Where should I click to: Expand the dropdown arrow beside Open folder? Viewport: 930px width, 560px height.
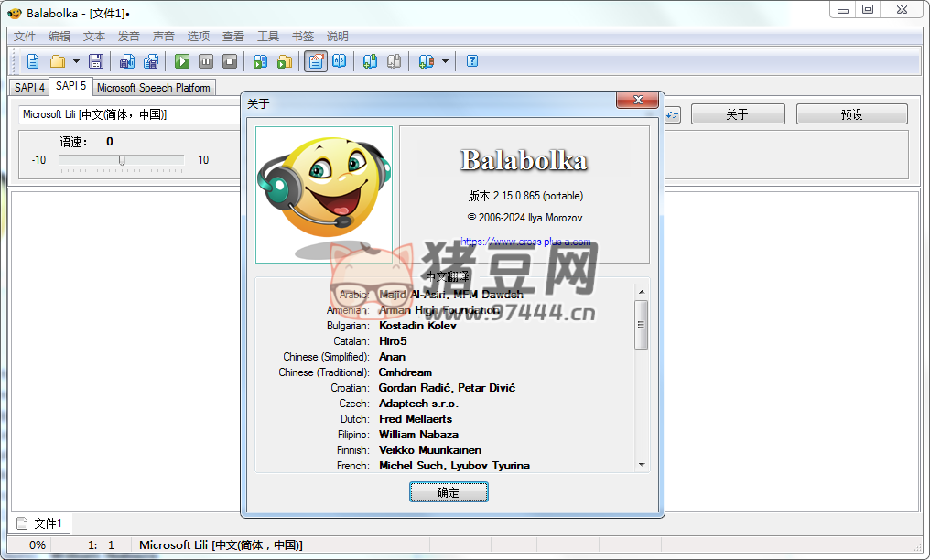point(76,61)
